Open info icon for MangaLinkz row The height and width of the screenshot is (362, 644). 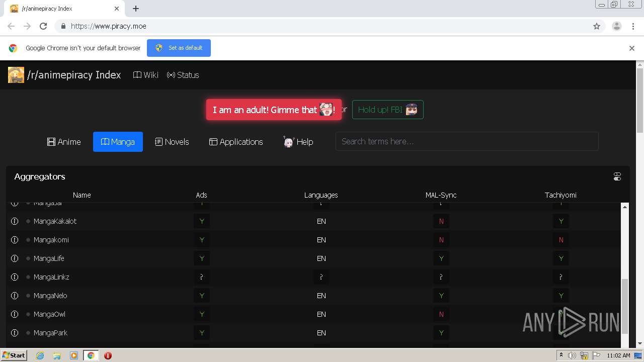point(15,277)
